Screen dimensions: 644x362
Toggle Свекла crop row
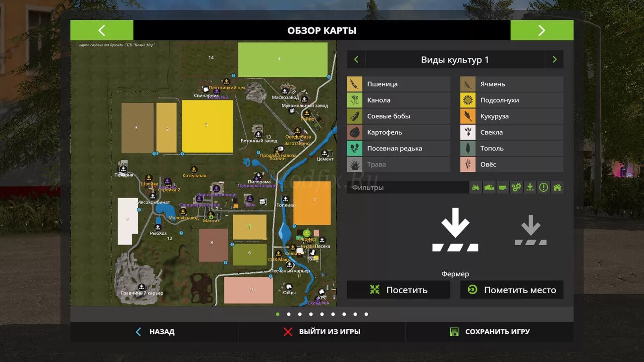click(x=512, y=132)
